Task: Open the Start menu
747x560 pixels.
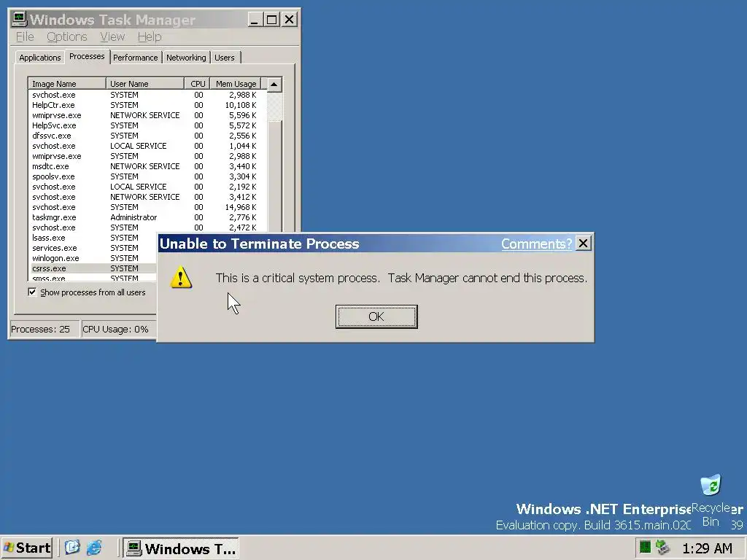Action: coord(28,548)
